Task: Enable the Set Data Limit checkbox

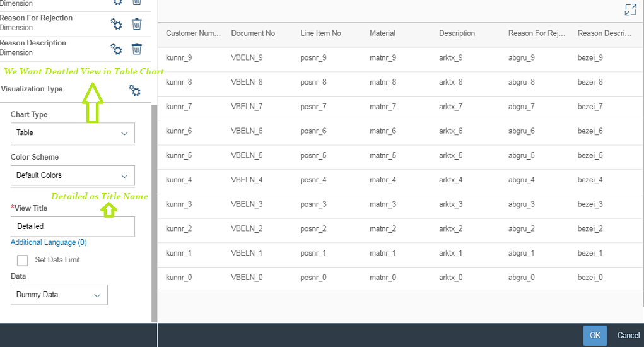Action: point(23,261)
